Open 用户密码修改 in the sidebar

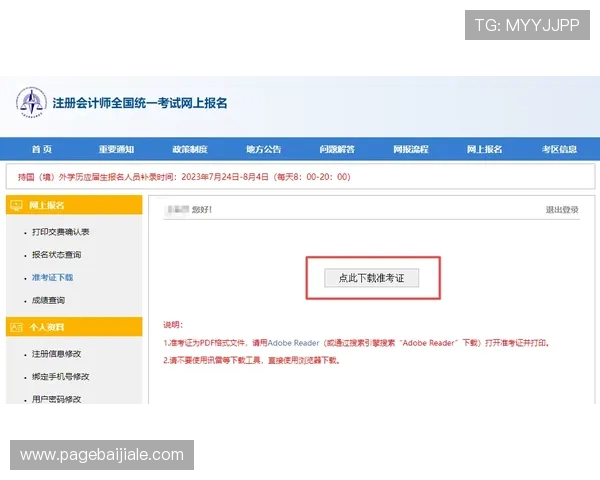coord(57,399)
